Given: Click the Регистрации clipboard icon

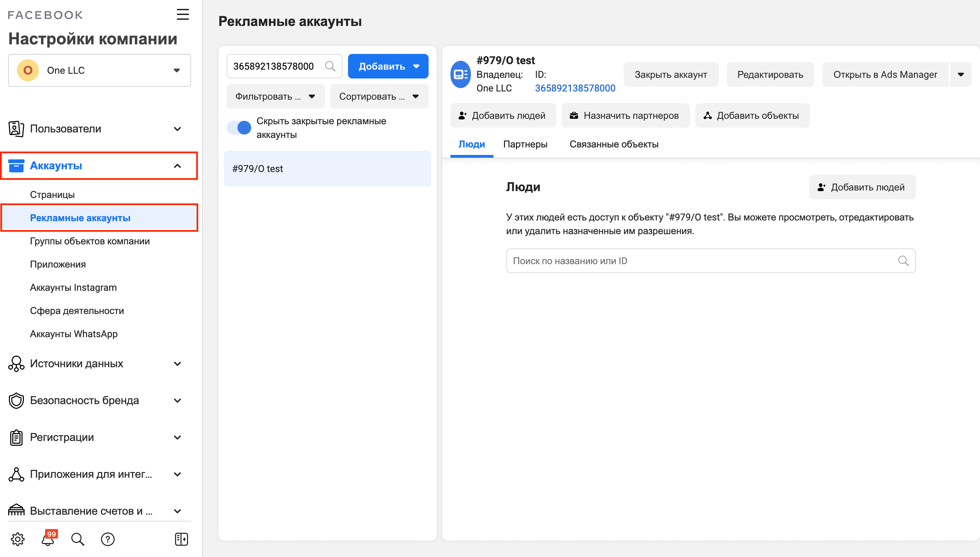Looking at the screenshot, I should (16, 437).
